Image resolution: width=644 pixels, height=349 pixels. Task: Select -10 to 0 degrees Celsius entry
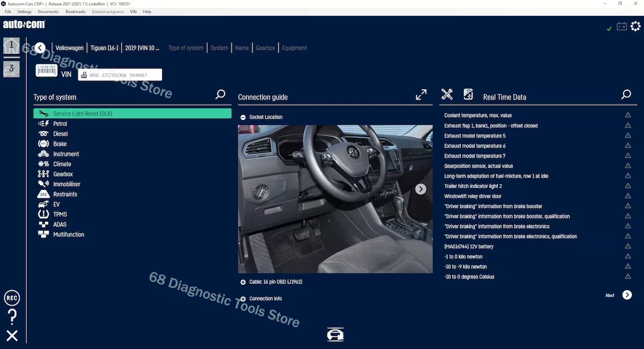click(x=469, y=277)
